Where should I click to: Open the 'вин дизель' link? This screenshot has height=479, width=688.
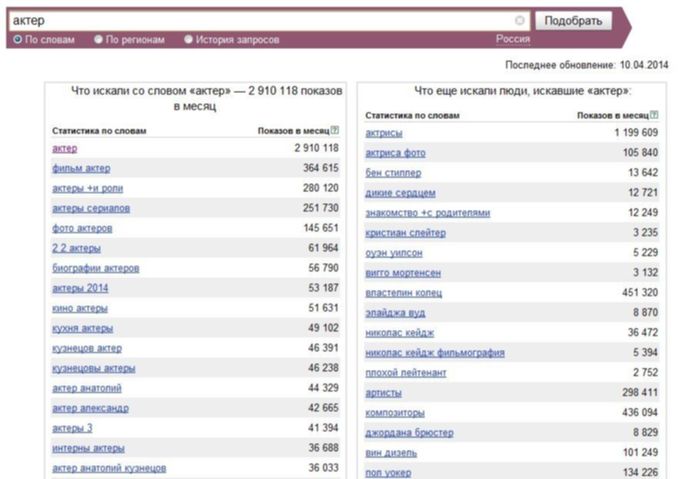pyautogui.click(x=391, y=453)
